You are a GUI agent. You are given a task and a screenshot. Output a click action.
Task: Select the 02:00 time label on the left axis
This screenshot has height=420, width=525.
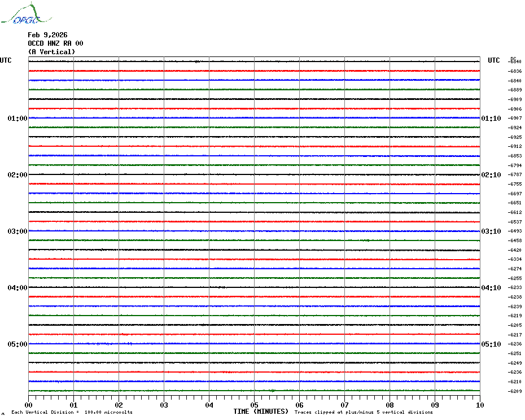[17, 175]
